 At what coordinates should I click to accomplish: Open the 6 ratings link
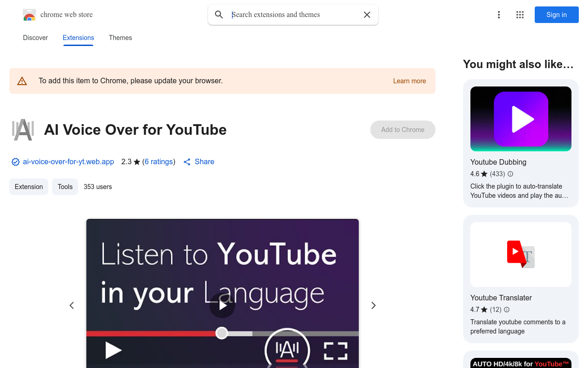click(159, 162)
